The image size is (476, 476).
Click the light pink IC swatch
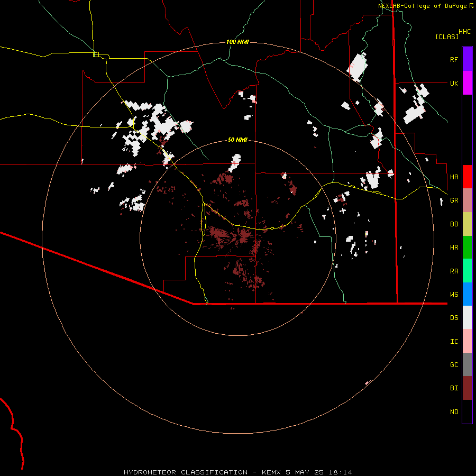point(467,341)
